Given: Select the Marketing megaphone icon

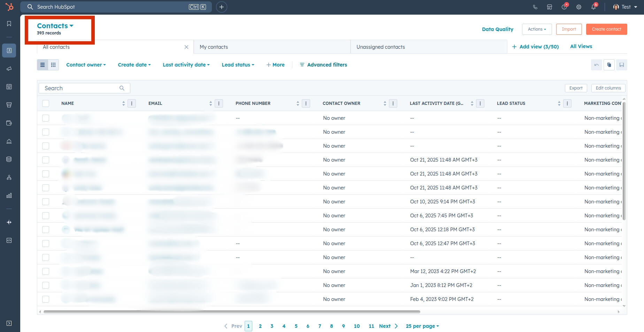Looking at the screenshot, I should tap(9, 69).
